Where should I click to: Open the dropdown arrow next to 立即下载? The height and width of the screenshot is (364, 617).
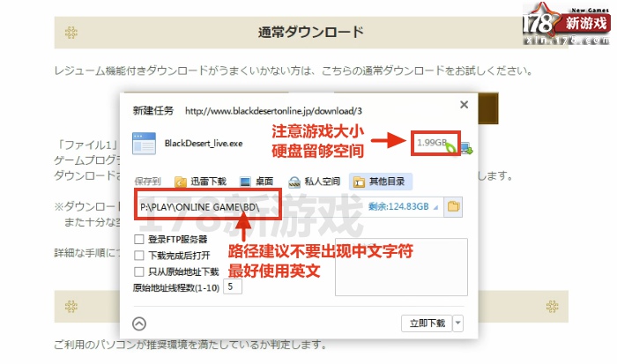point(458,323)
